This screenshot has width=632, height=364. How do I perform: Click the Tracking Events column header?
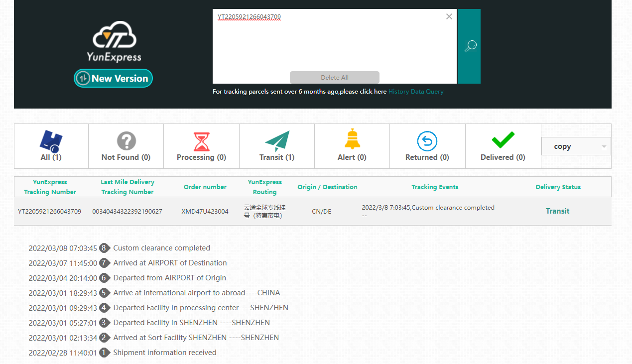435,187
